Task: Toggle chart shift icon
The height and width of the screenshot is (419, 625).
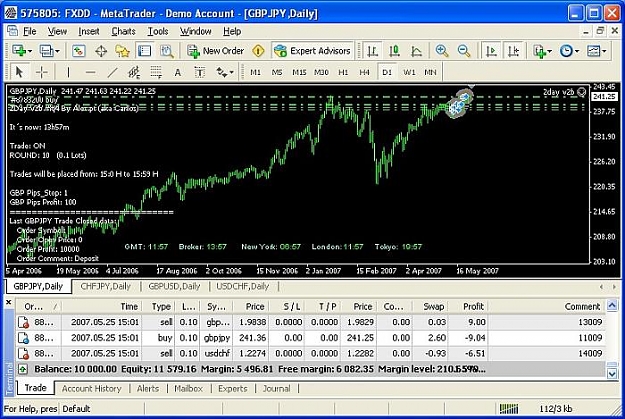Action: [x=513, y=51]
